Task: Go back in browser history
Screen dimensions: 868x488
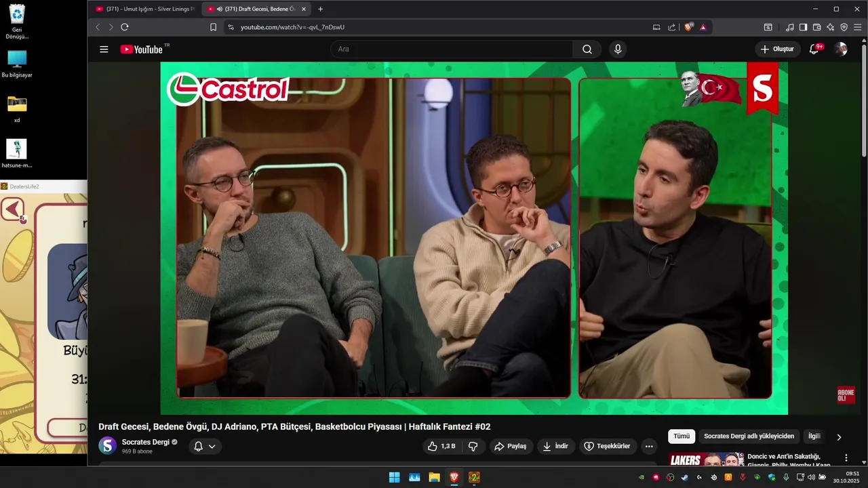Action: click(x=98, y=27)
